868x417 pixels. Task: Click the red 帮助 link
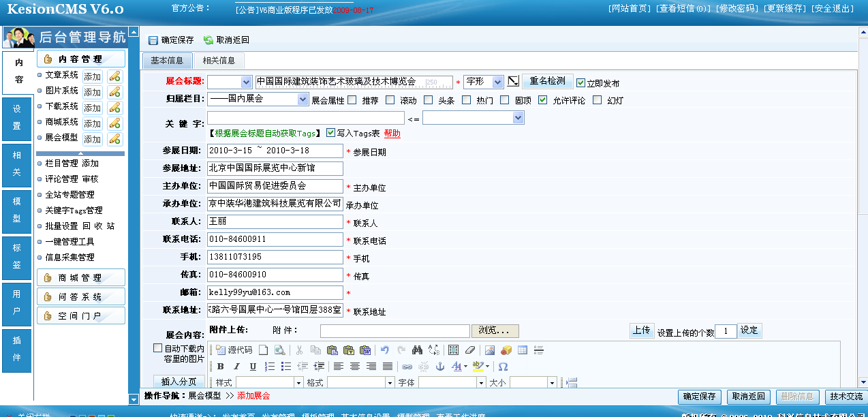pos(392,134)
